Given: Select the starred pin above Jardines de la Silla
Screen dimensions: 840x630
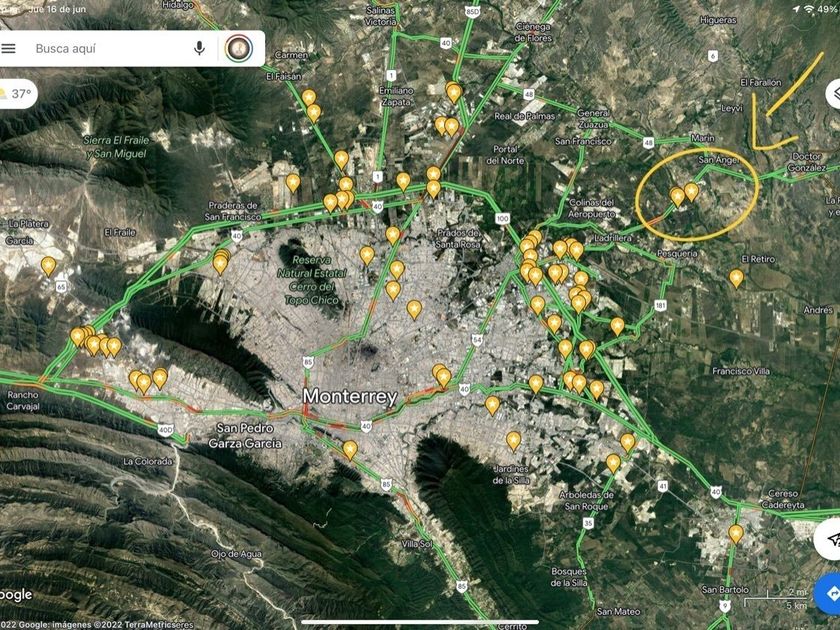Looking at the screenshot, I should (513, 441).
